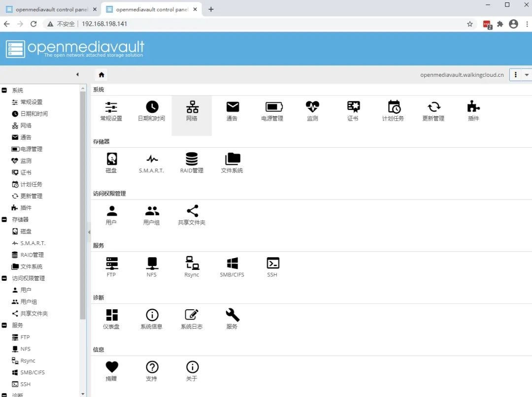Collapse the 访问权限管理 tree group in sidebar
Viewport: 532px width, 397px height.
4,278
